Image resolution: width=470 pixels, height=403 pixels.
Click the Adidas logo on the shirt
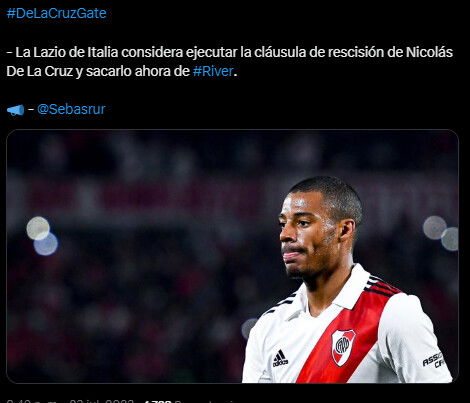point(280,358)
